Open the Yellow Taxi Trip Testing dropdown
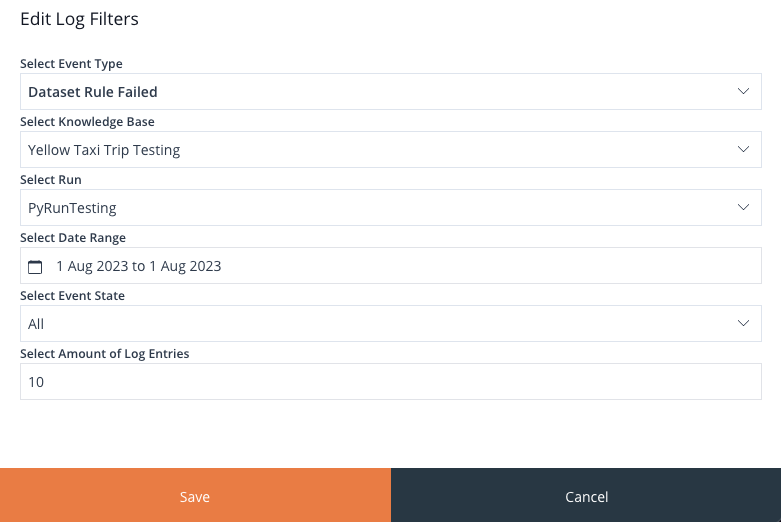This screenshot has height=522, width=781. [x=390, y=149]
